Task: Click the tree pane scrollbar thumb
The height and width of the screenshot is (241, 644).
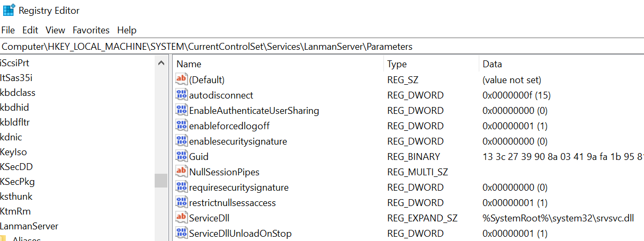Action: (x=161, y=180)
